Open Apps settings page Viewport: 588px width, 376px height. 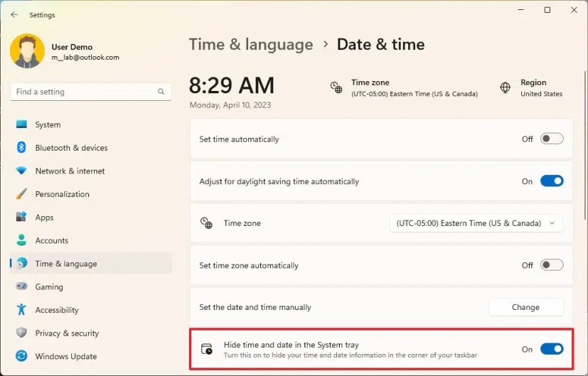pyautogui.click(x=91, y=217)
